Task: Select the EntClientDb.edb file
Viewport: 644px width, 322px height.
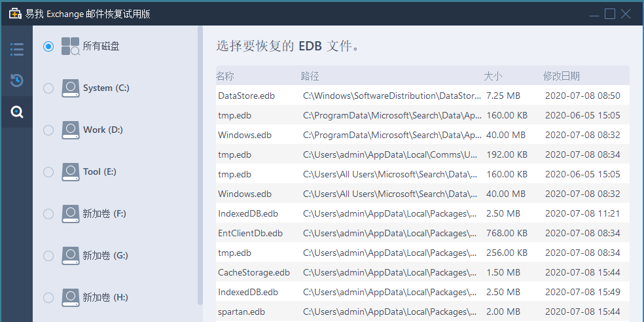Action: point(423,233)
